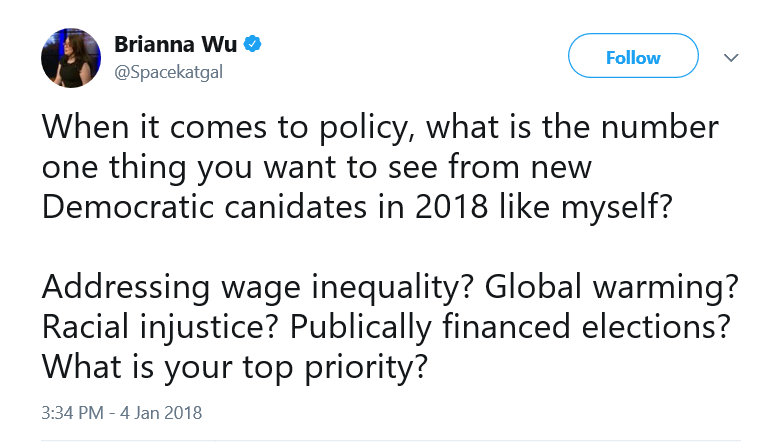This screenshot has width=772, height=442.
Task: Open the 3:34 PM - 4 Jan 2018 timestamp
Action: (x=122, y=412)
